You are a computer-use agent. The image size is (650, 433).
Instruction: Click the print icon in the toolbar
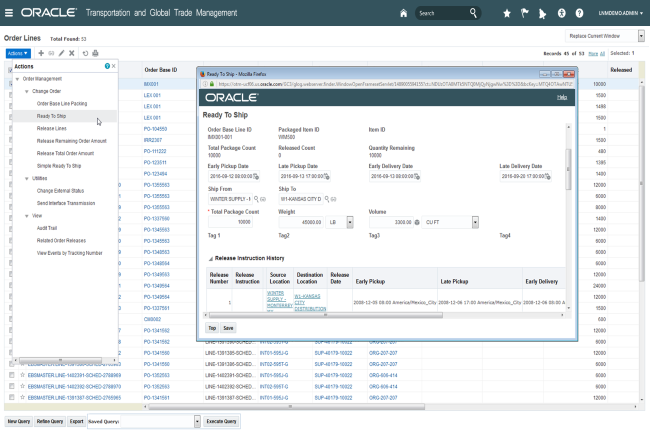click(x=95, y=53)
